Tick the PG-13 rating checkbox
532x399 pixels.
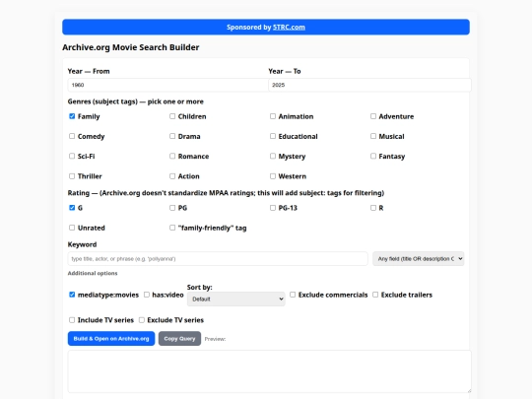point(273,208)
